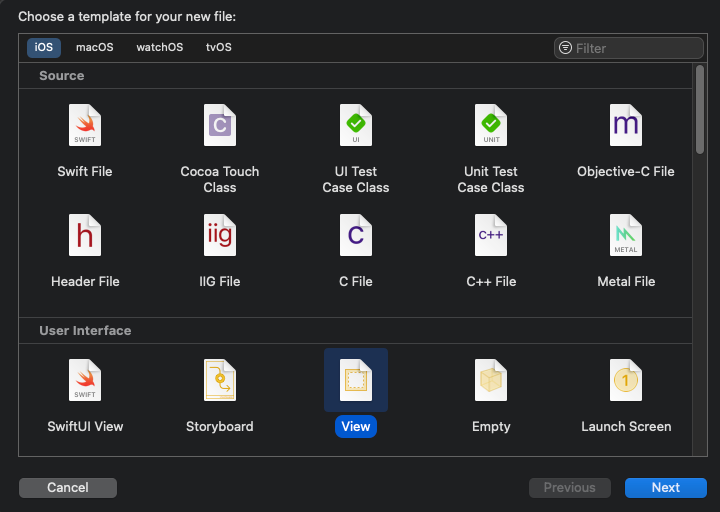
Task: Click the selected View template icon
Action: coord(356,380)
